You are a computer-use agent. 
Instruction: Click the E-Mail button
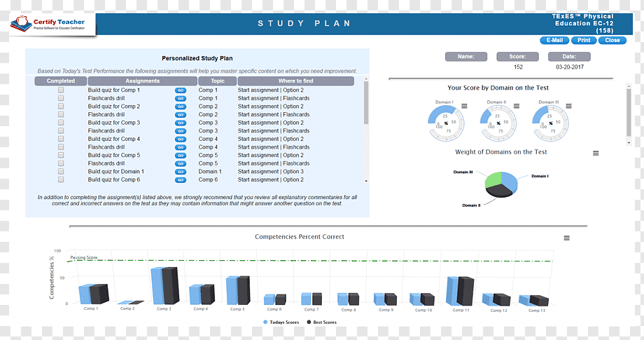tap(554, 40)
